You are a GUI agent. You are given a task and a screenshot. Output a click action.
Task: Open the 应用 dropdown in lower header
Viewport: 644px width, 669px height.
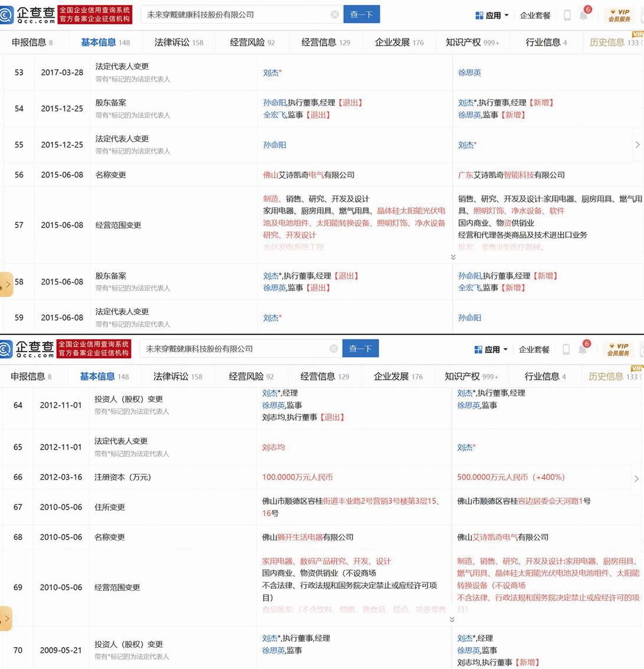click(491, 349)
